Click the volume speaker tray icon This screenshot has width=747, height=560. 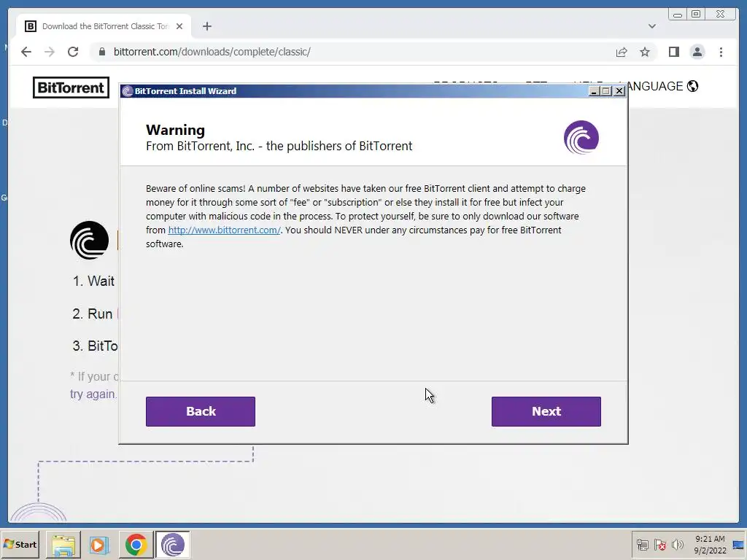click(678, 545)
